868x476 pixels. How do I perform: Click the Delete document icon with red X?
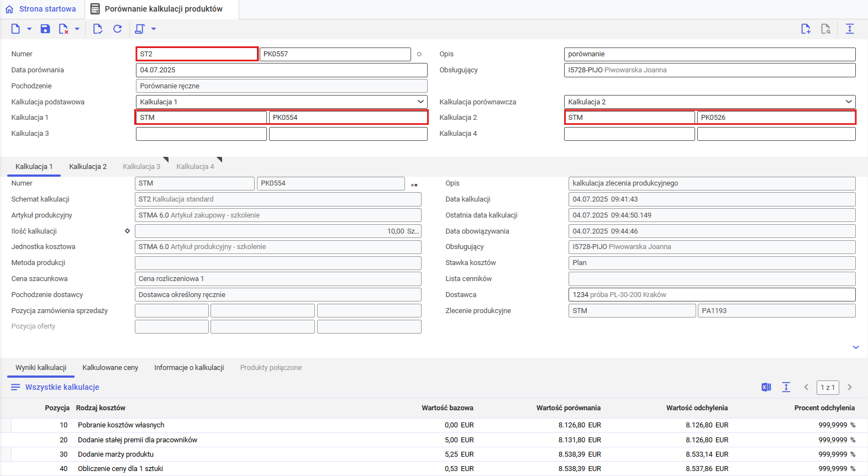(x=64, y=29)
